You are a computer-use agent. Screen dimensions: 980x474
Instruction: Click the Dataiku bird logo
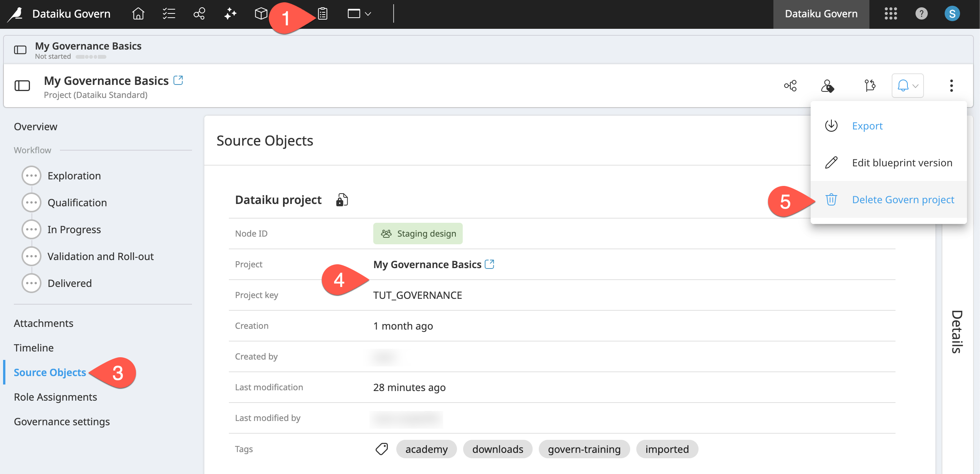(15, 14)
